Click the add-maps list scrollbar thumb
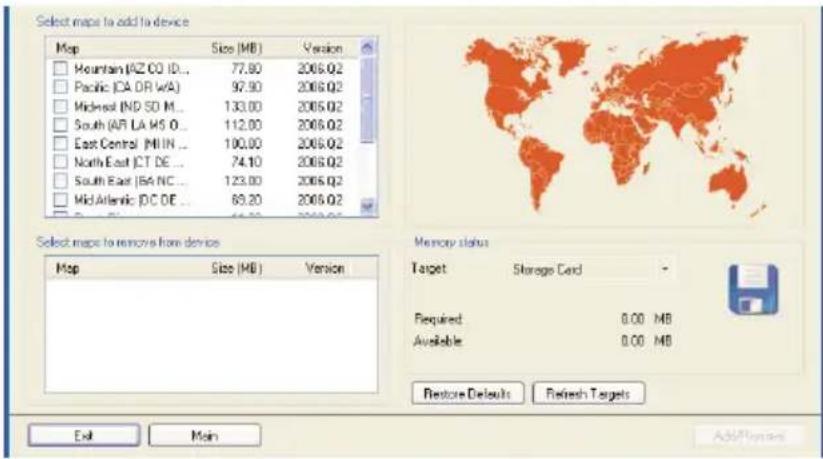The height and width of the screenshot is (459, 823). pos(367,100)
